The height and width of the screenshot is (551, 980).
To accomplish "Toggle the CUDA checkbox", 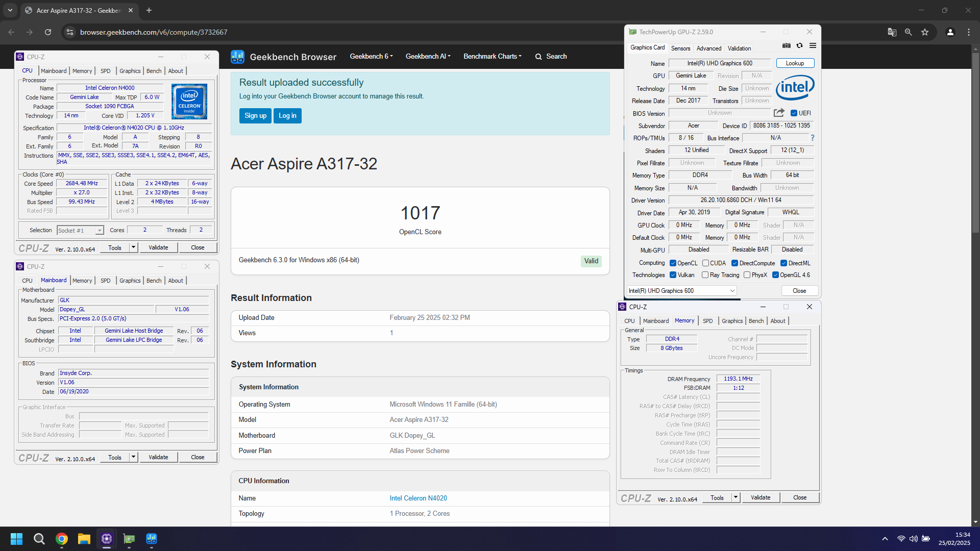I will click(x=705, y=263).
